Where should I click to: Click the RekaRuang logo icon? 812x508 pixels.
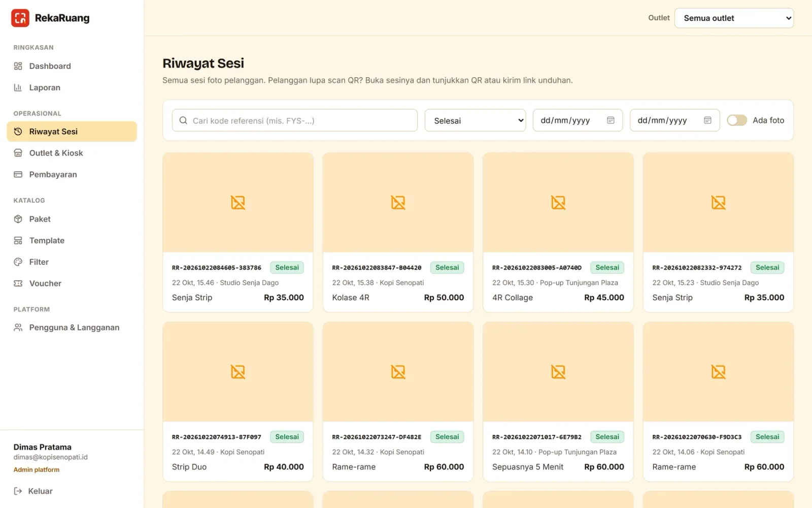tap(20, 18)
